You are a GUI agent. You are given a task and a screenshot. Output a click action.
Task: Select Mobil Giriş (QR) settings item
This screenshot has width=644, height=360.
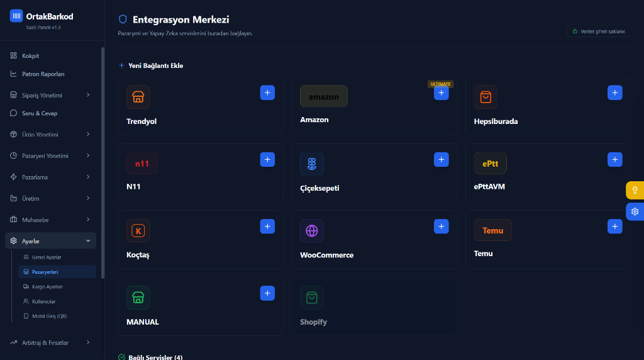[49, 316]
